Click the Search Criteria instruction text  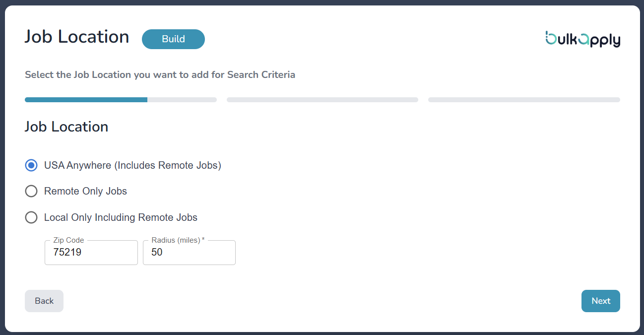pos(160,74)
